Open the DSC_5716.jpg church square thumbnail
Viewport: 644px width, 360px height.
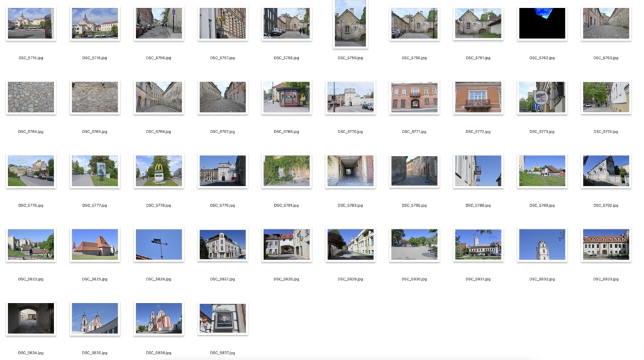(95, 23)
